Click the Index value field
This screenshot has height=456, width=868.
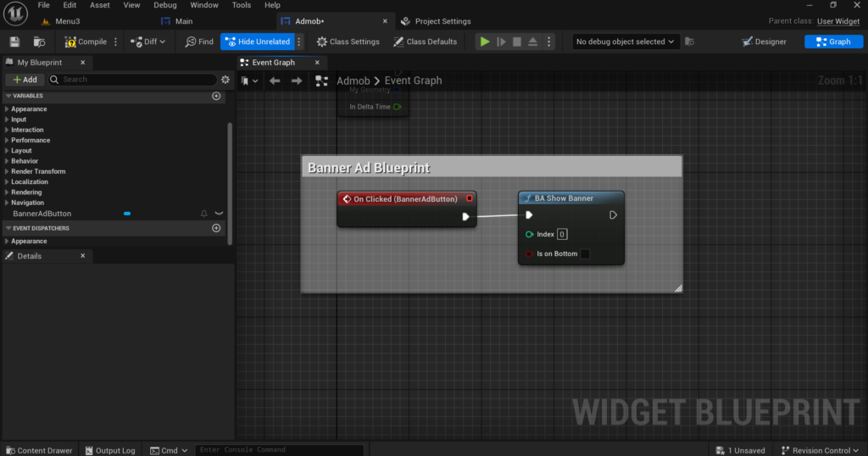pos(562,234)
